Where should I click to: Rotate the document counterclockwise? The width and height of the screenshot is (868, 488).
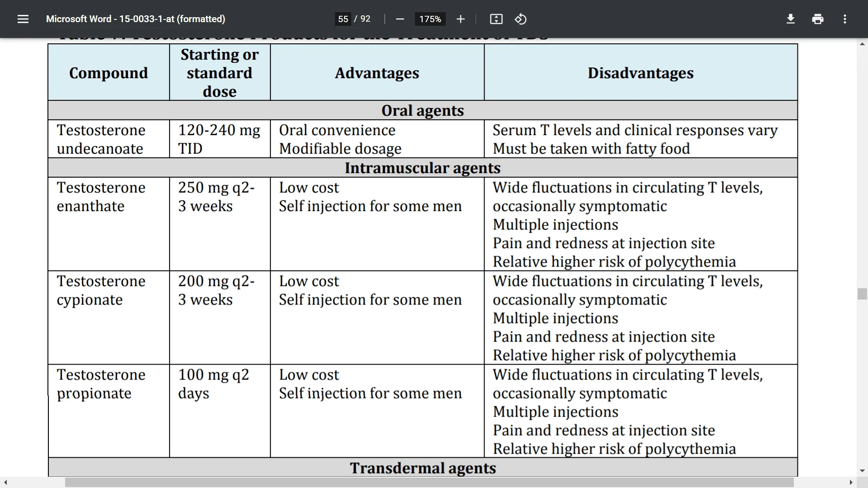[520, 19]
